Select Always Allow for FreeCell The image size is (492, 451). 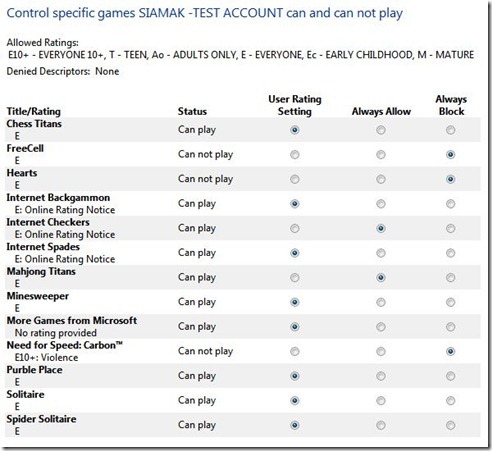point(381,155)
